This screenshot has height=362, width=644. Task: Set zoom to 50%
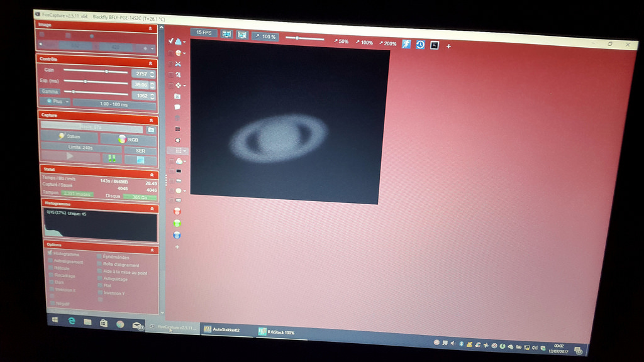(341, 41)
